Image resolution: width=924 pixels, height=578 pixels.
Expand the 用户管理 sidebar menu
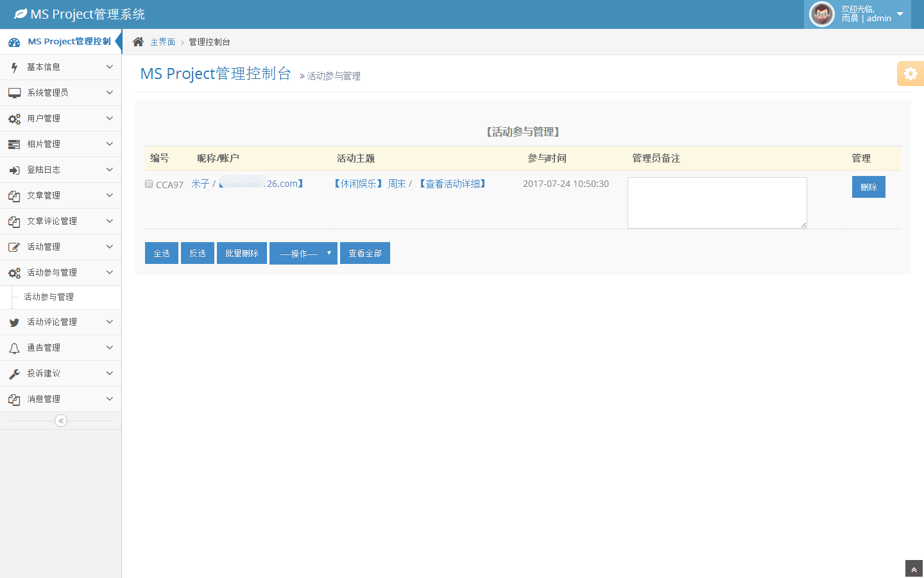click(x=60, y=118)
